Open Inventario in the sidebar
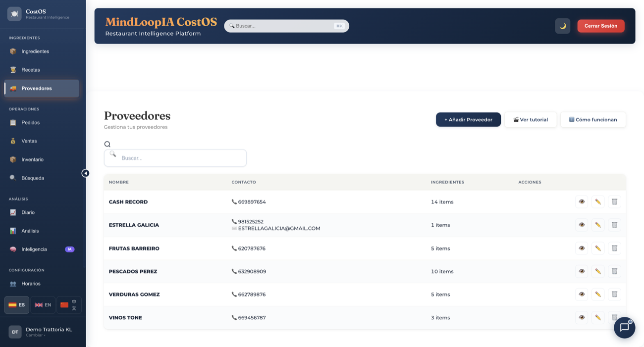Viewport: 644px width, 347px height. pyautogui.click(x=42, y=159)
